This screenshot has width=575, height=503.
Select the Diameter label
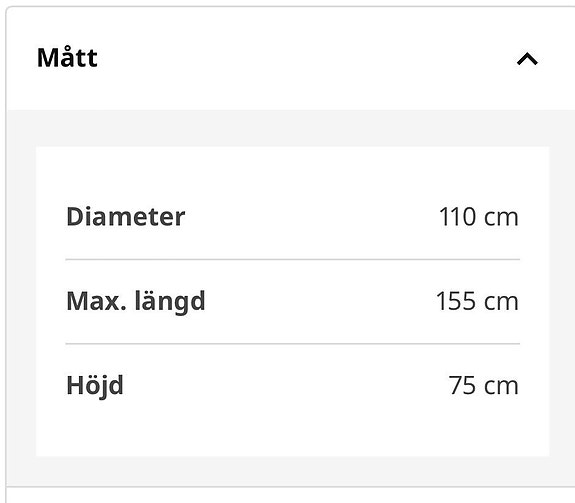tap(125, 217)
